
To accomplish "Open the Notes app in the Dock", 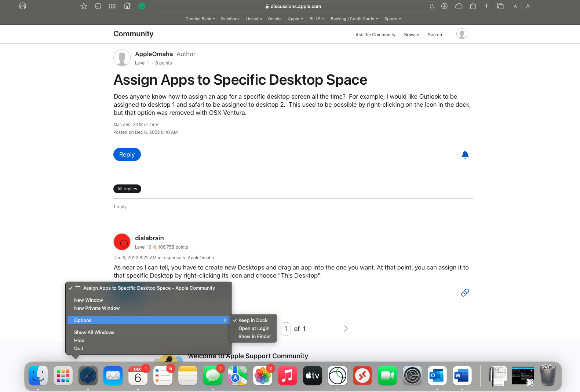I will [x=188, y=375].
